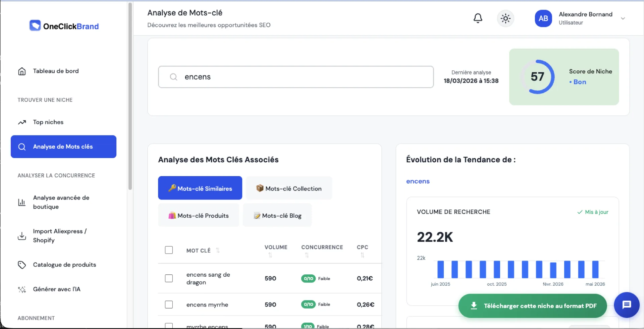Click the Générer avec l'IA sparkle icon
Screen dimensions: 644x329
tap(22, 289)
